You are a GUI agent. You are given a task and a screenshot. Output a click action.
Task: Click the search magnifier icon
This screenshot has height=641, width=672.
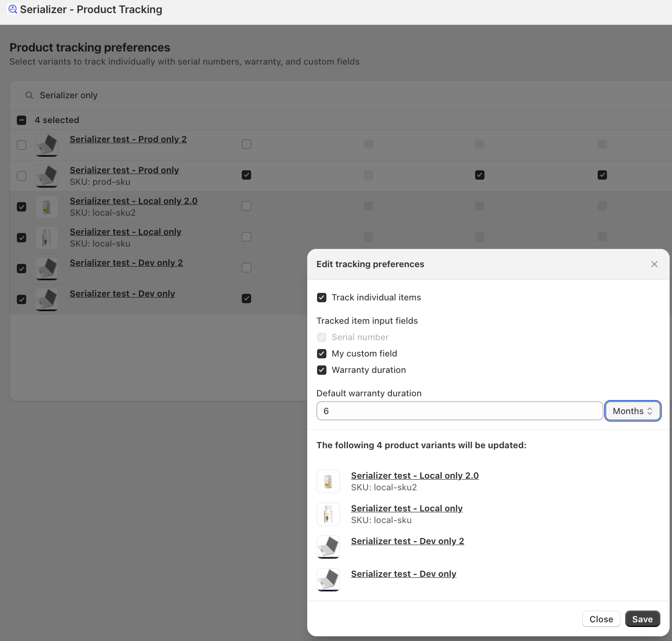[29, 95]
